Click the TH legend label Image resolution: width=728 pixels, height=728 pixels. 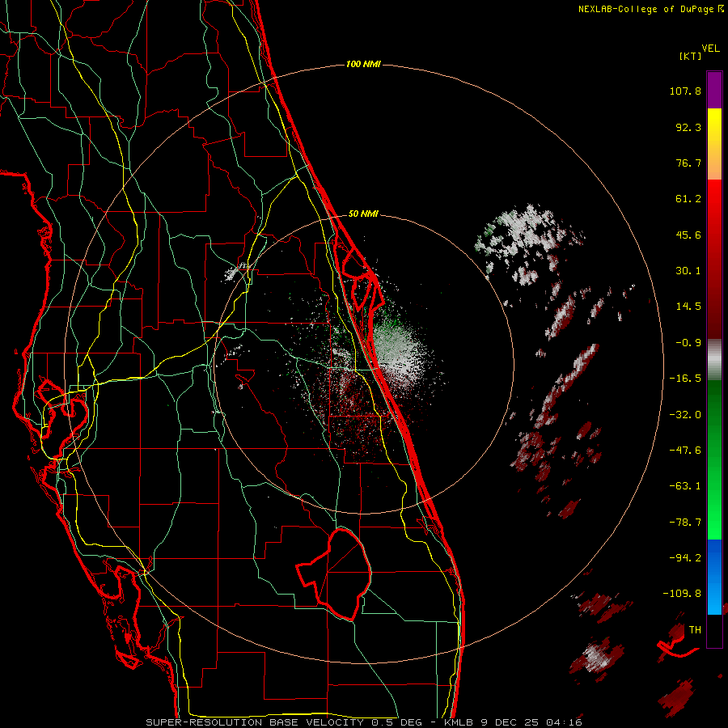coord(695,630)
